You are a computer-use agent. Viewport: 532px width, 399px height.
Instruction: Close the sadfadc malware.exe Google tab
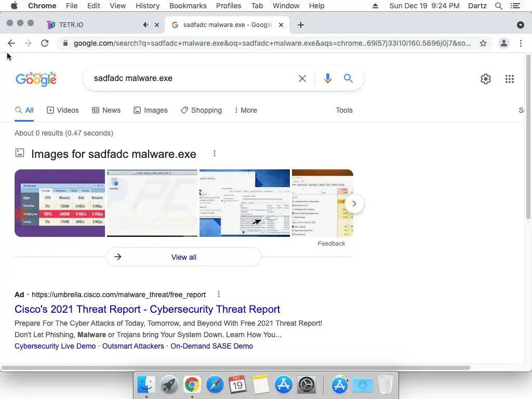point(281,25)
